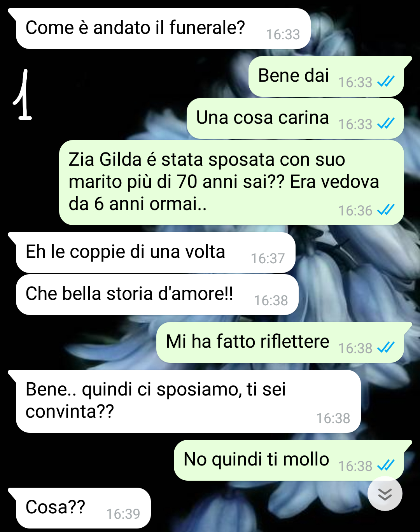
Task: Tap the 'Zia Gilda é stata sposata' message
Action: [231, 182]
